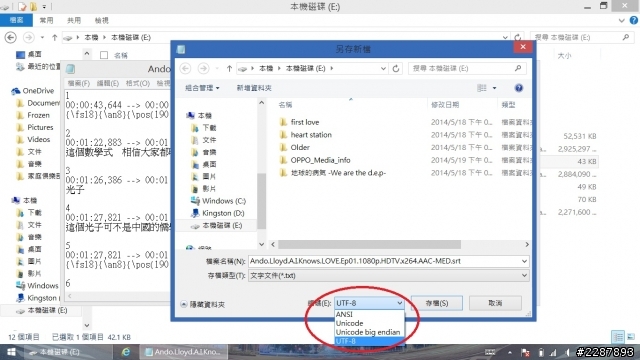
Task: Open Explorer 共用 tab
Action: click(x=74, y=20)
